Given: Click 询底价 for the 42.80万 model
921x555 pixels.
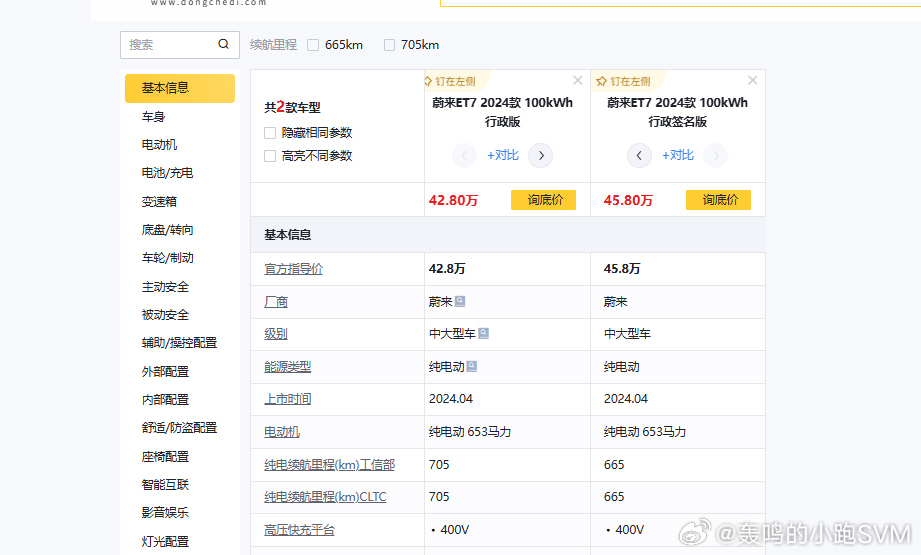Looking at the screenshot, I should (543, 200).
